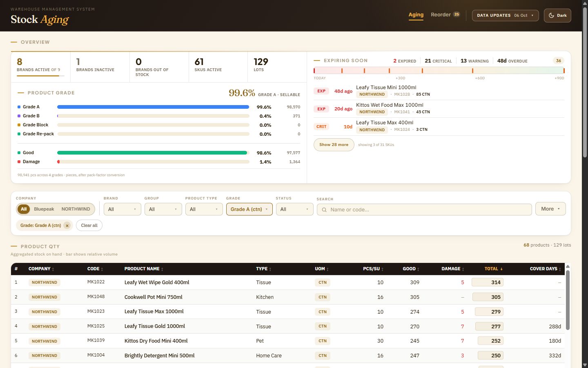Click sort arrows on Code column
The height and width of the screenshot is (368, 588).
coord(102,269)
